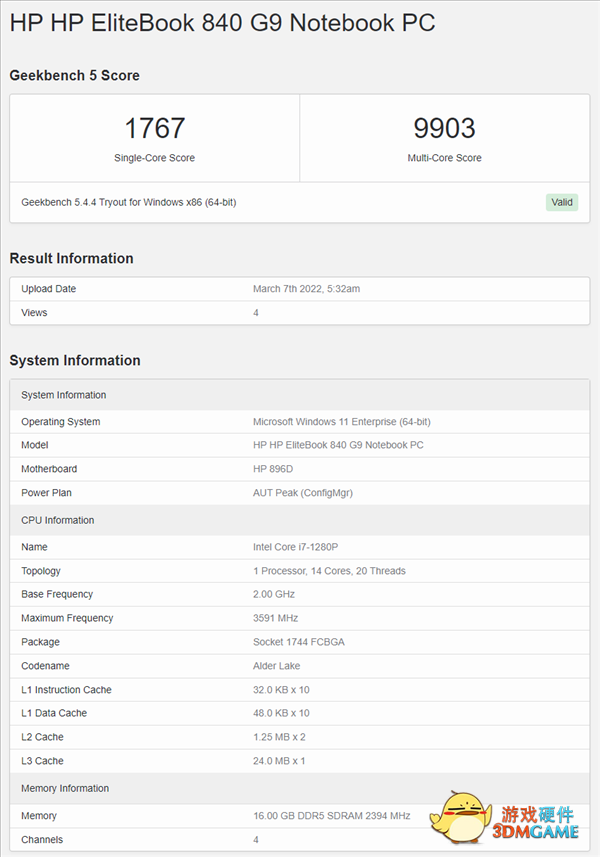Click the Name row label

click(x=34, y=547)
